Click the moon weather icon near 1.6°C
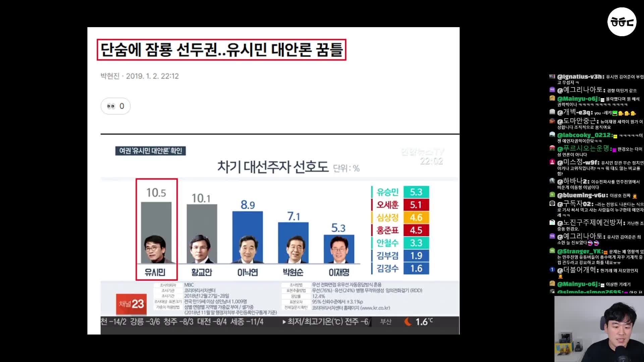 (408, 322)
